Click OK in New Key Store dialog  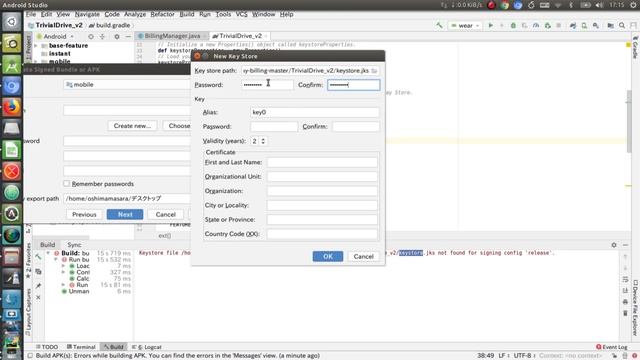pyautogui.click(x=328, y=256)
